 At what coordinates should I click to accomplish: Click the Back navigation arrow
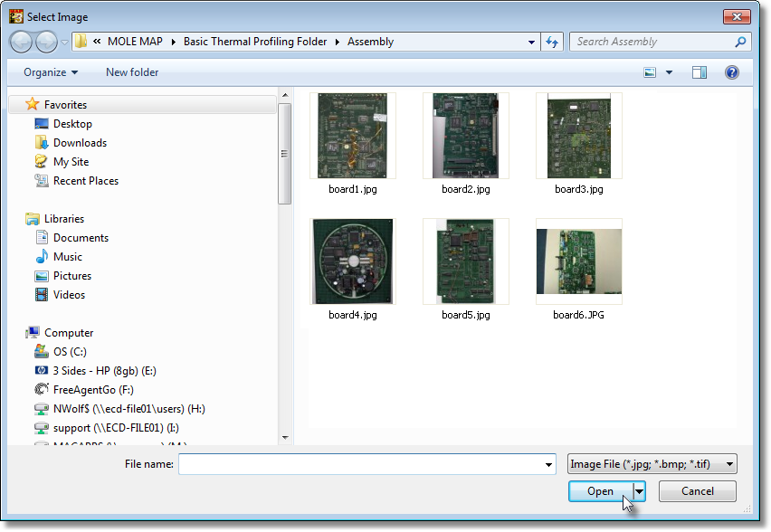click(21, 43)
